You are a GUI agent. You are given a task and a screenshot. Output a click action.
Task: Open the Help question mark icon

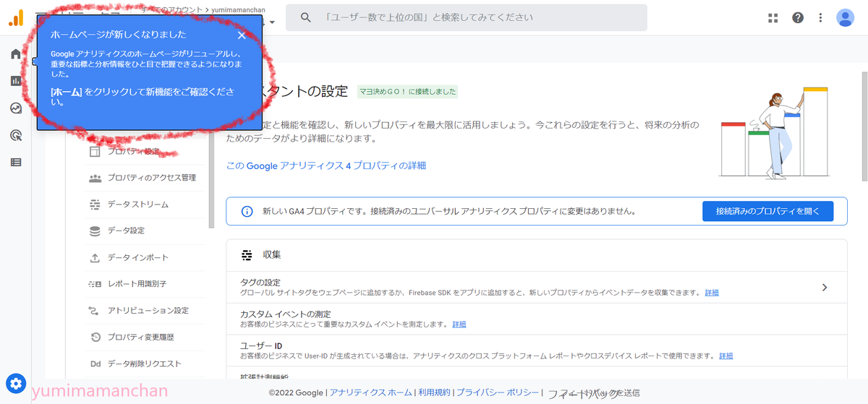798,18
